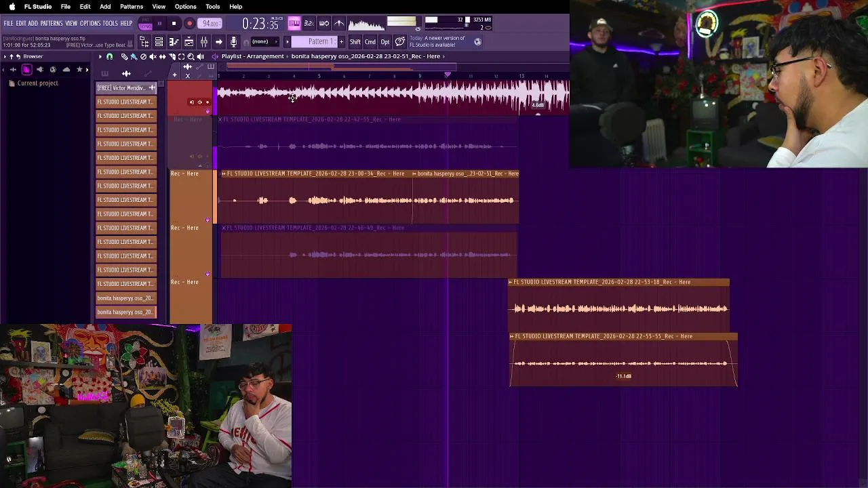The image size is (868, 488).
Task: Click the microphone recording icon
Action: tap(233, 42)
